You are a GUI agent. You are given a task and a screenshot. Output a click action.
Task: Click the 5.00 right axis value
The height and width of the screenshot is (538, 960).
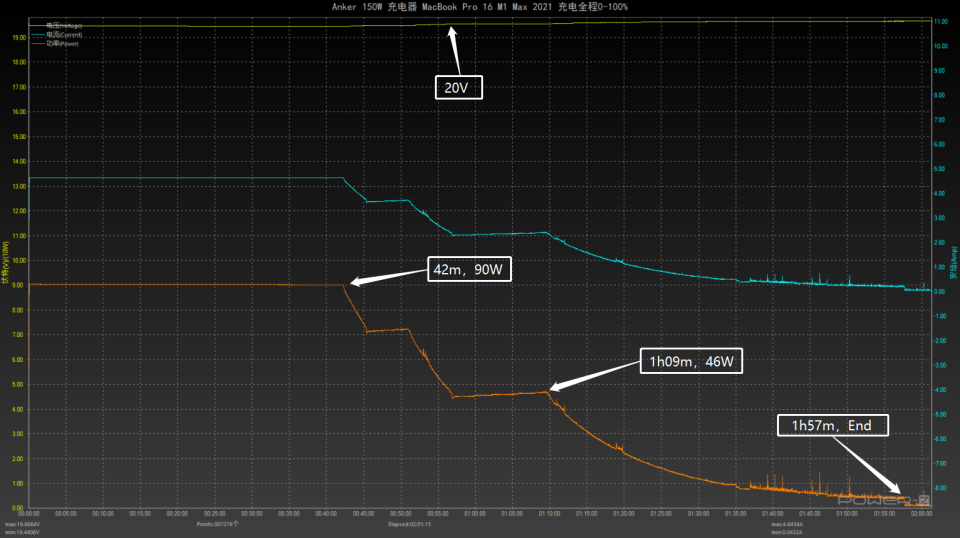[x=940, y=169]
